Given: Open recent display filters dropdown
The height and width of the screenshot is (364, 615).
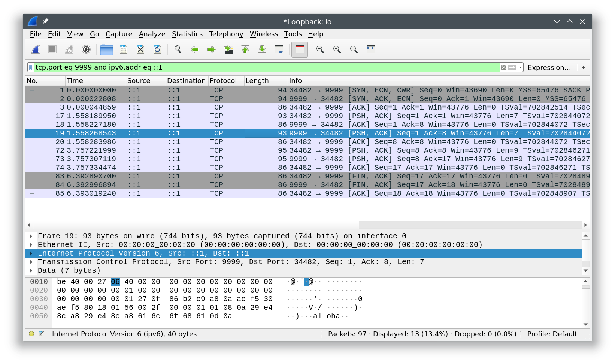Looking at the screenshot, I should tap(520, 67).
